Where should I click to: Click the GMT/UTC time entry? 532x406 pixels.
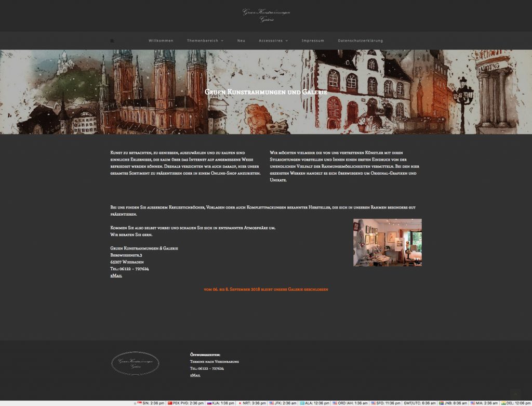pyautogui.click(x=421, y=403)
